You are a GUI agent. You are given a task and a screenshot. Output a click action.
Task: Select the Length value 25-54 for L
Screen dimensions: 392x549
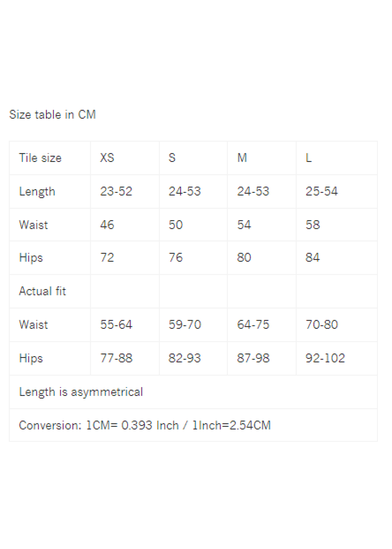(x=337, y=192)
